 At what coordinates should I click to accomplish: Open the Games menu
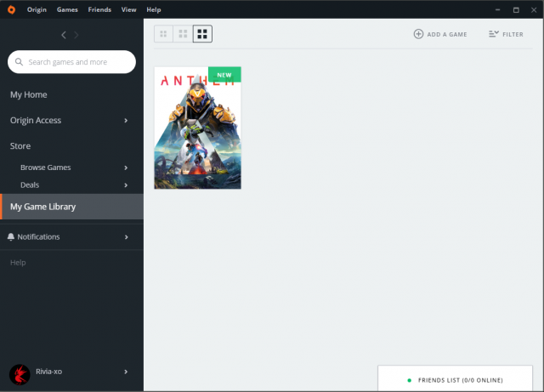click(67, 9)
